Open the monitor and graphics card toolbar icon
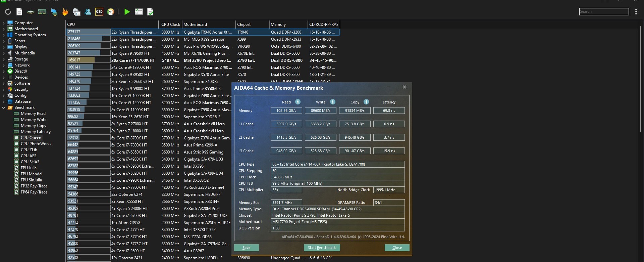This screenshot has height=262, width=644. (54, 12)
